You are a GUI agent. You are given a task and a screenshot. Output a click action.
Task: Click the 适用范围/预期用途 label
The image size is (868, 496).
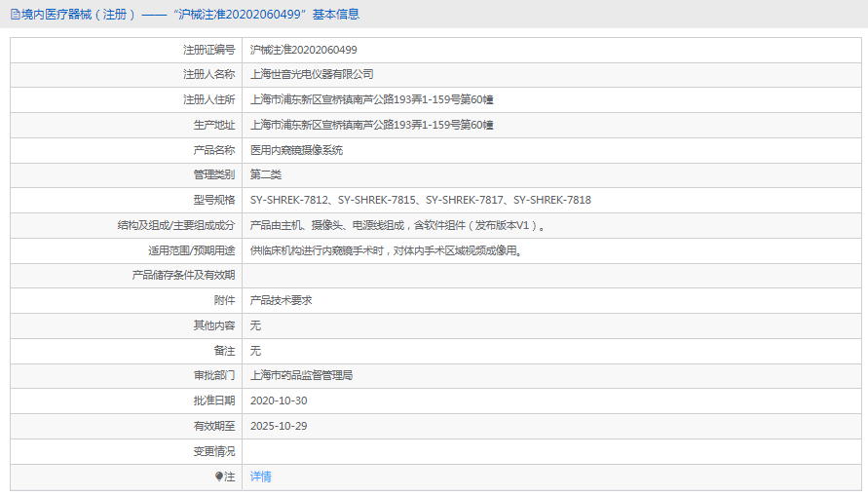(x=191, y=250)
